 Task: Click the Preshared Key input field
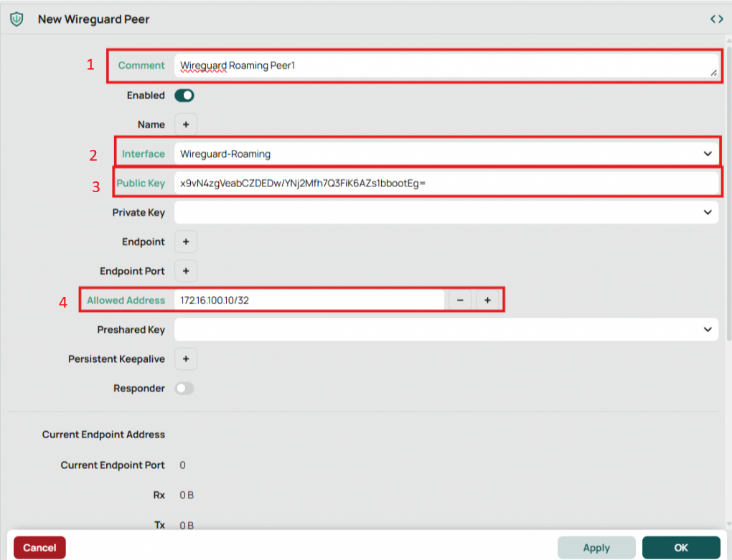[x=446, y=330]
